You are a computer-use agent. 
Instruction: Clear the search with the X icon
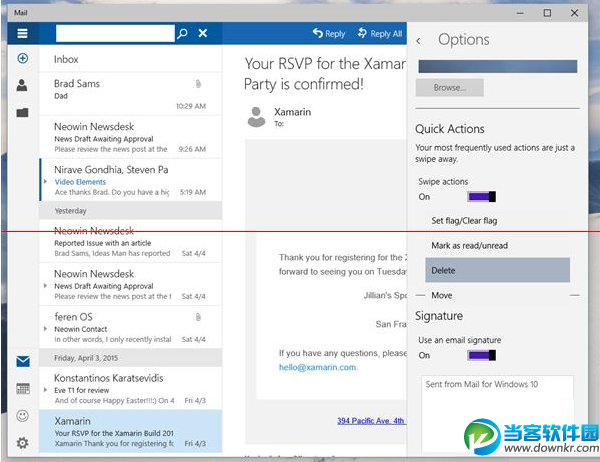[x=203, y=33]
